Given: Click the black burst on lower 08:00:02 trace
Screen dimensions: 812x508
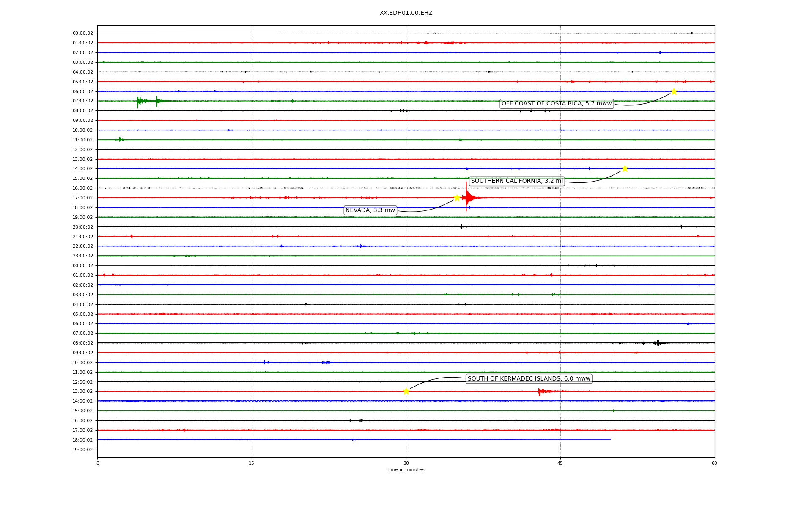Looking at the screenshot, I should 658,343.
